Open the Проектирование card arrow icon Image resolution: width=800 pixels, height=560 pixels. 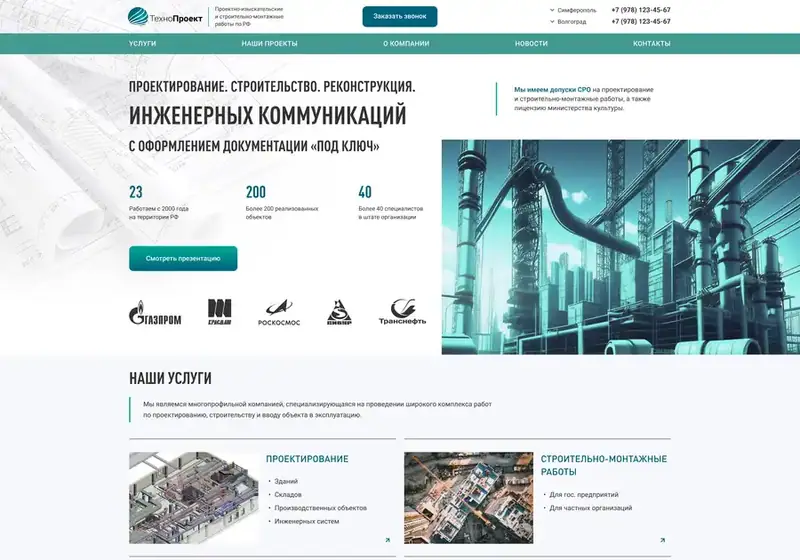388,540
